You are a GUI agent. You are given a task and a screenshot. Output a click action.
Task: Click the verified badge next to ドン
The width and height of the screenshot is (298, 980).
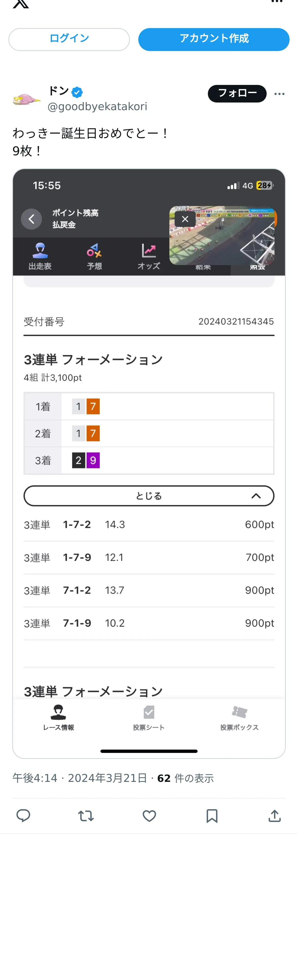(77, 92)
